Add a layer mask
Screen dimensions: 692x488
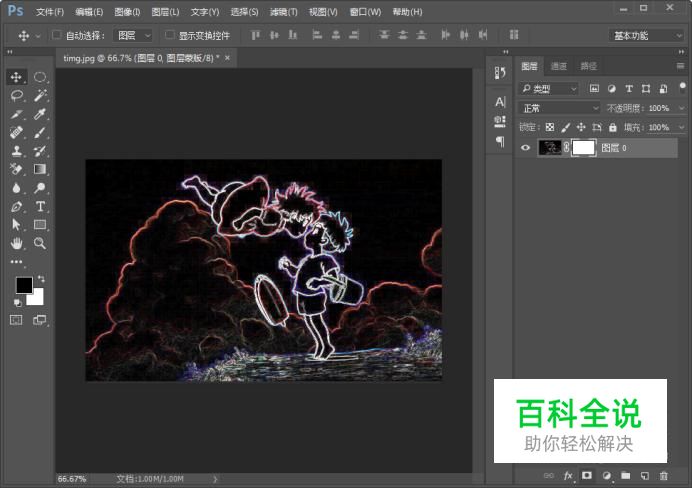pos(587,475)
